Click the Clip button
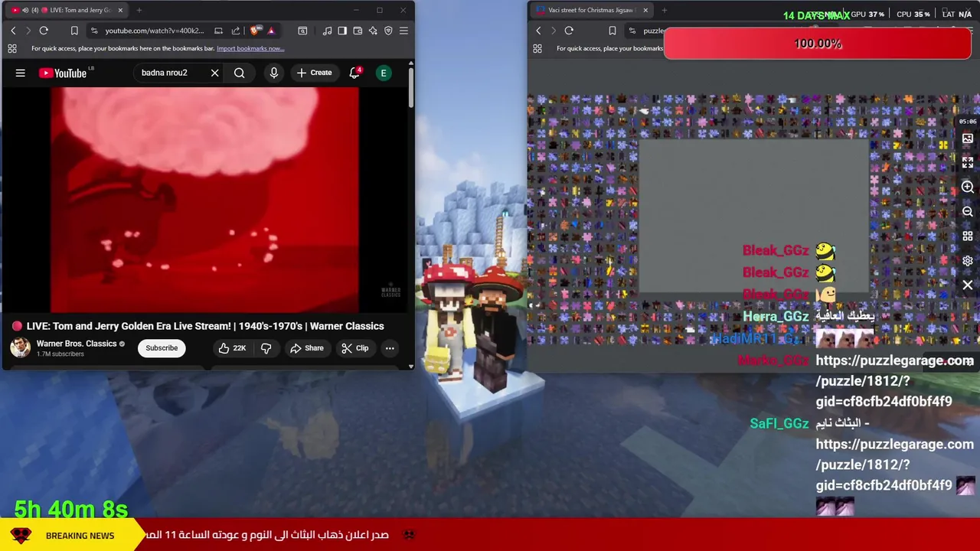This screenshot has height=551, width=980. (355, 348)
